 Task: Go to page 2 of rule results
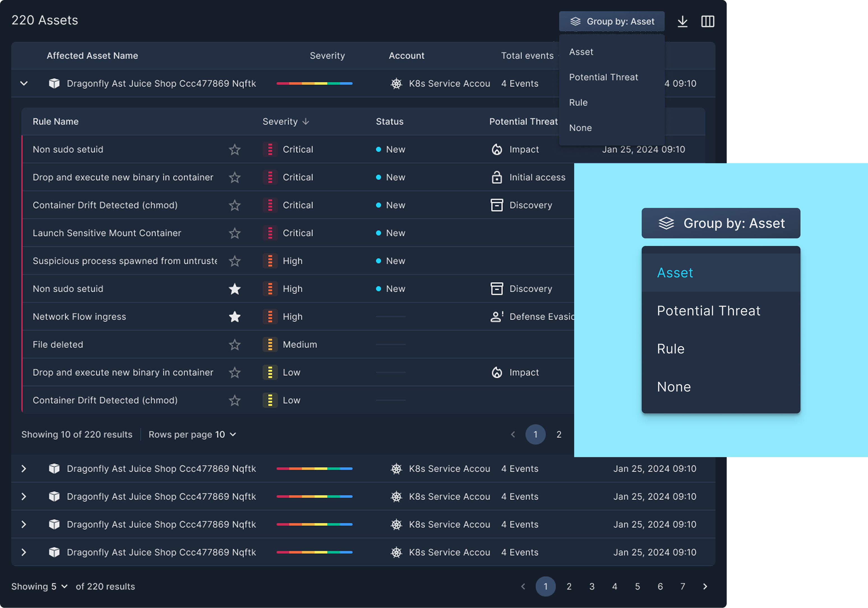559,434
